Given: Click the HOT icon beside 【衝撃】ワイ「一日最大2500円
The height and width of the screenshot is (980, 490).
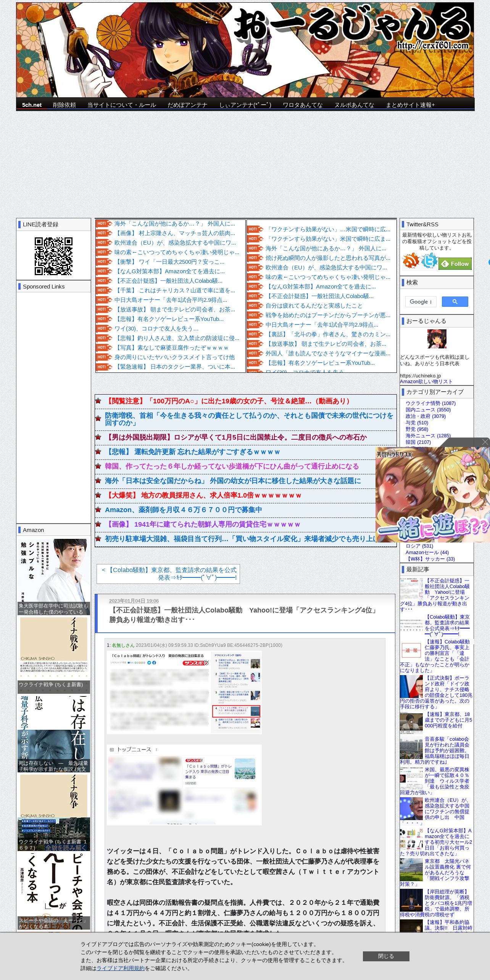Looking at the screenshot, I should pos(104,262).
